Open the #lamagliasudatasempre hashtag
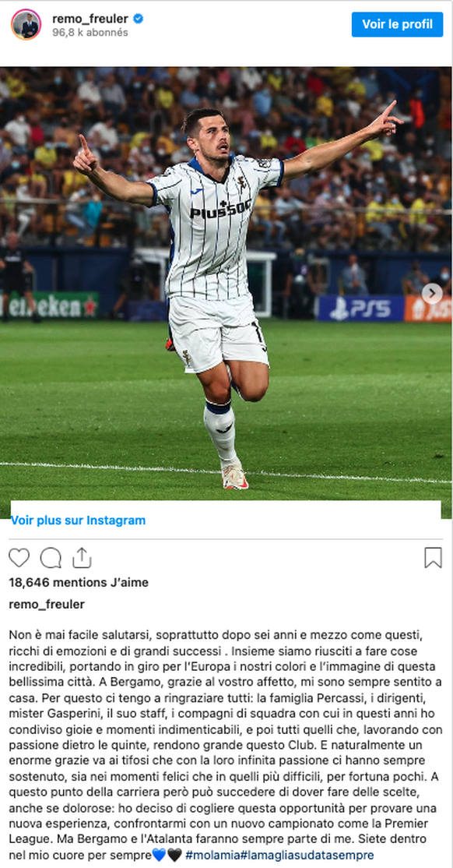Viewport: 453px width, 868px height. coord(307,856)
